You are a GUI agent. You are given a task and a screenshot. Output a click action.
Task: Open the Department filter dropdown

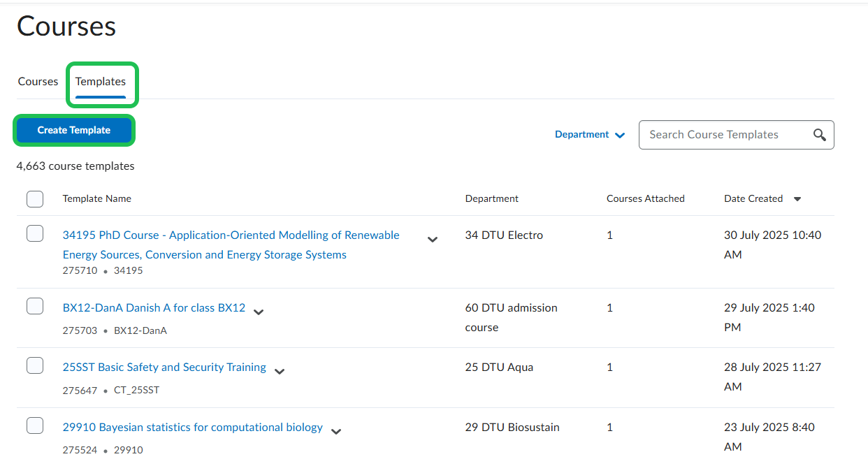pyautogui.click(x=590, y=135)
